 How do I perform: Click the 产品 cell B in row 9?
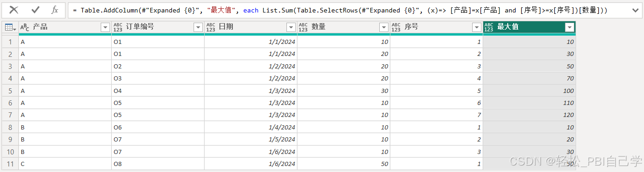click(x=65, y=139)
